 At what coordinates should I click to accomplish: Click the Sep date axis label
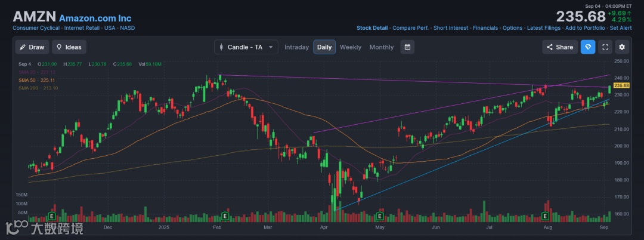(x=605, y=227)
